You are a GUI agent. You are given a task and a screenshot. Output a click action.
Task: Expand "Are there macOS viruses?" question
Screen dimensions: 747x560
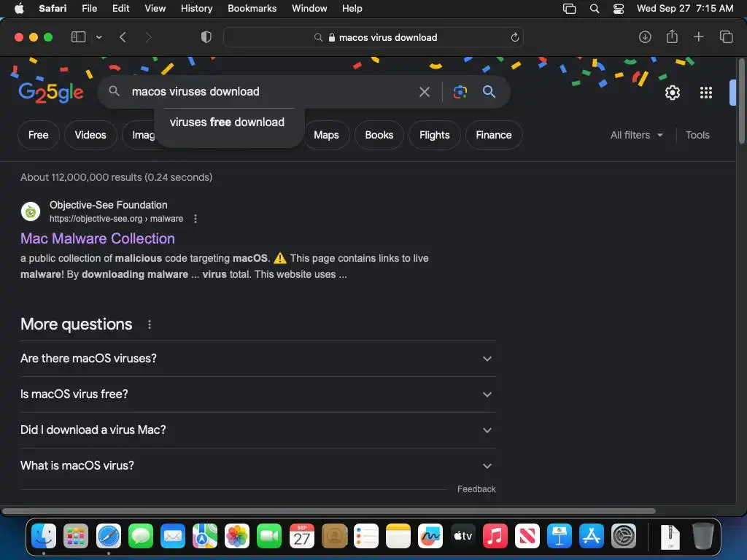click(x=258, y=359)
